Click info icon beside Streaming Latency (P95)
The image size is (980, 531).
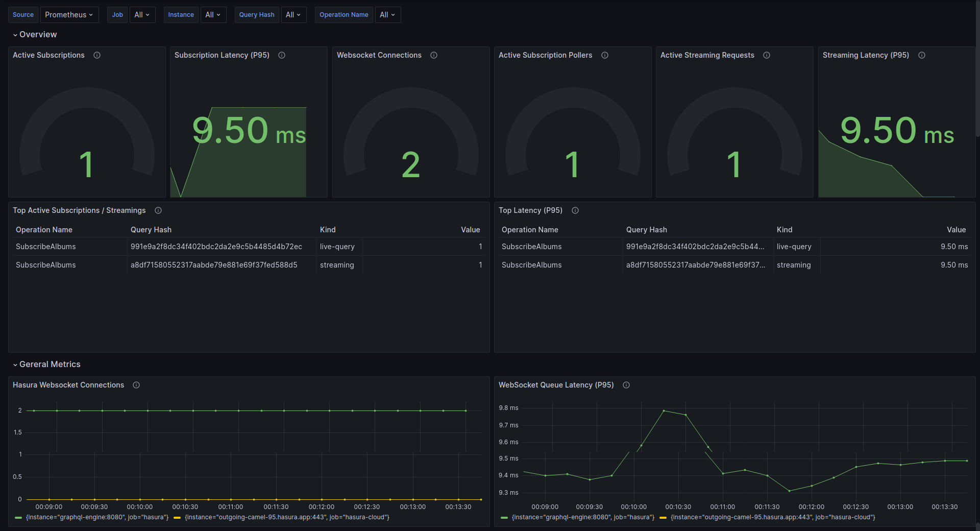click(x=922, y=55)
